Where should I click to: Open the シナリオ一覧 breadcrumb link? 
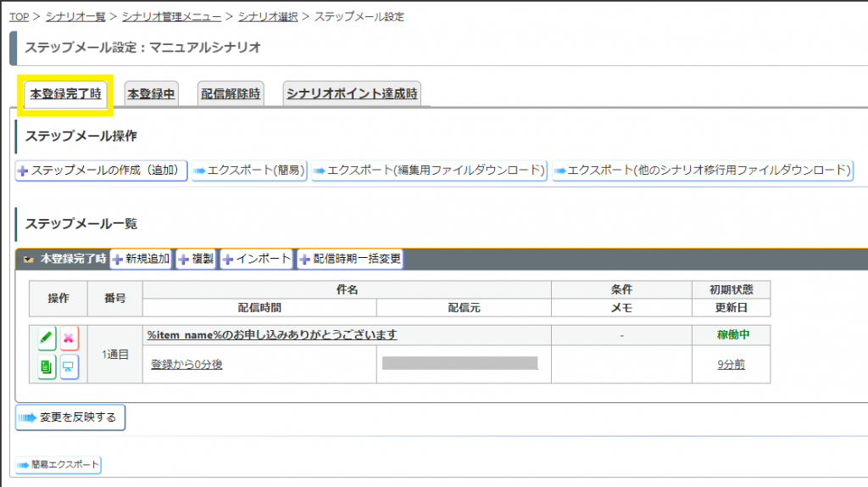click(x=75, y=17)
